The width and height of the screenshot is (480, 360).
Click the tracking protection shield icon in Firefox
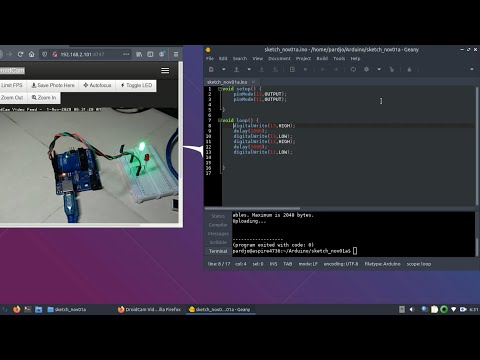[44, 54]
